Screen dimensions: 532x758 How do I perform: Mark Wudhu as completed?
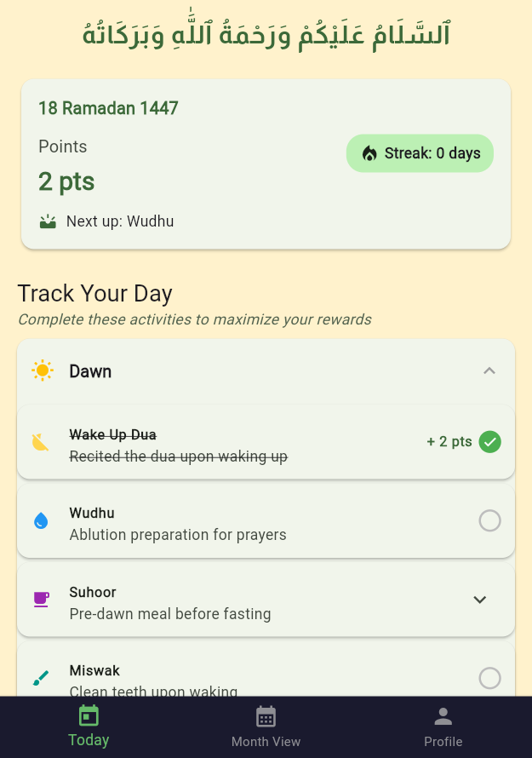(489, 520)
